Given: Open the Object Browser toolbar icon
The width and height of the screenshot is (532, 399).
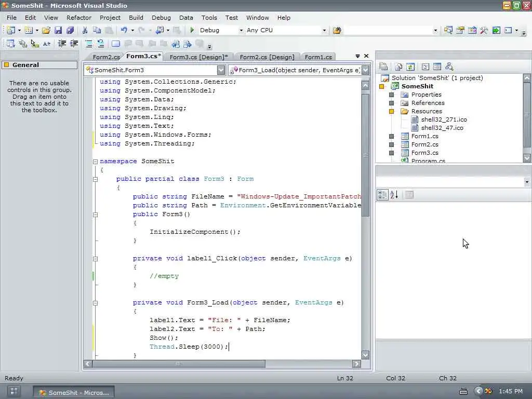Looking at the screenshot, I should (x=472, y=30).
